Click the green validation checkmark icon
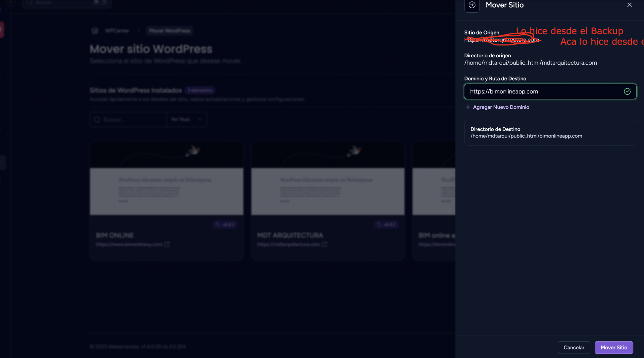 coord(627,91)
